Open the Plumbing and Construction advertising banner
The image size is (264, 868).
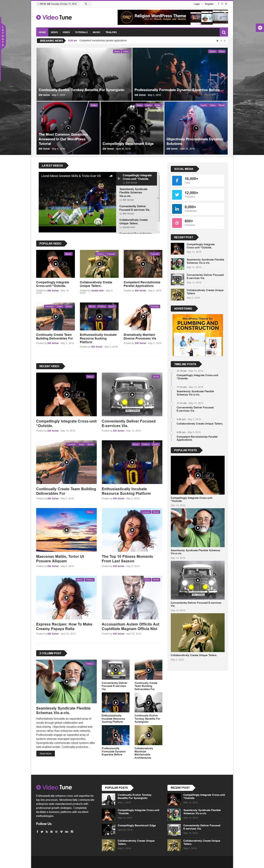(x=198, y=335)
